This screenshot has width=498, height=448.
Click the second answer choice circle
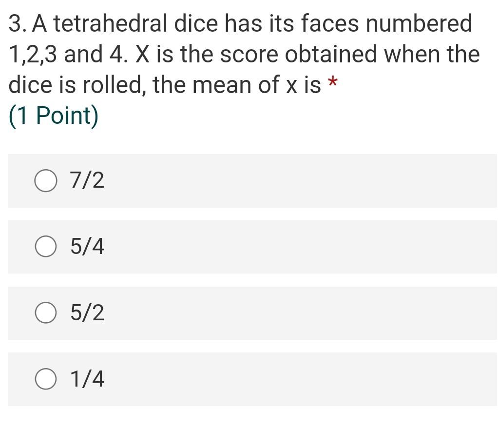point(45,247)
